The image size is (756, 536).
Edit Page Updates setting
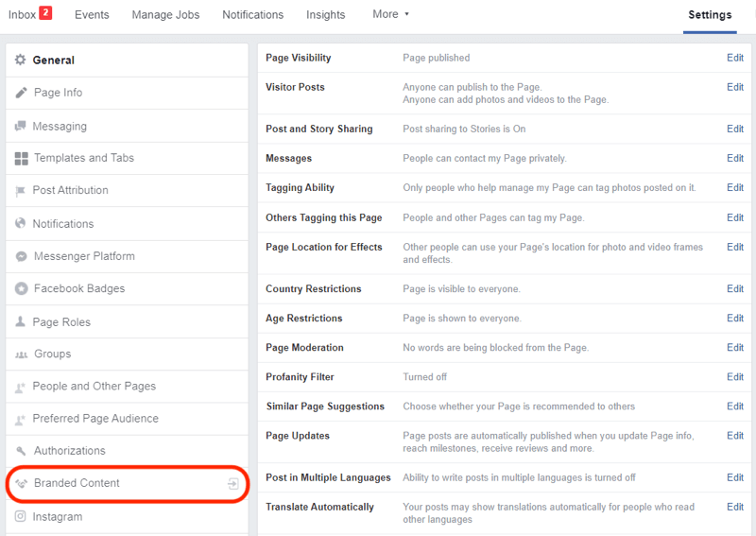point(735,436)
